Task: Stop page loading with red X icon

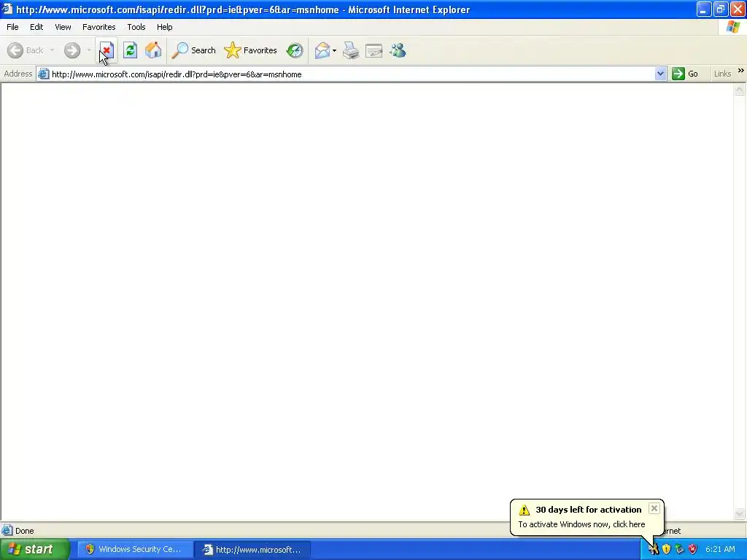Action: coord(107,50)
